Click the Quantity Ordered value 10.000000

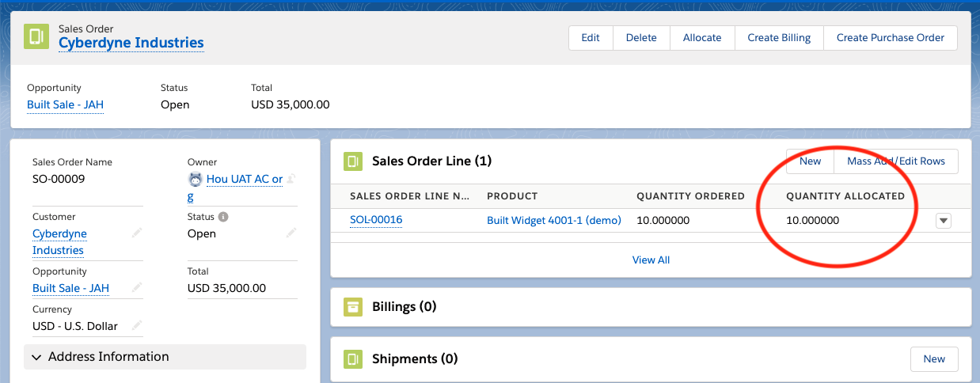pos(663,220)
